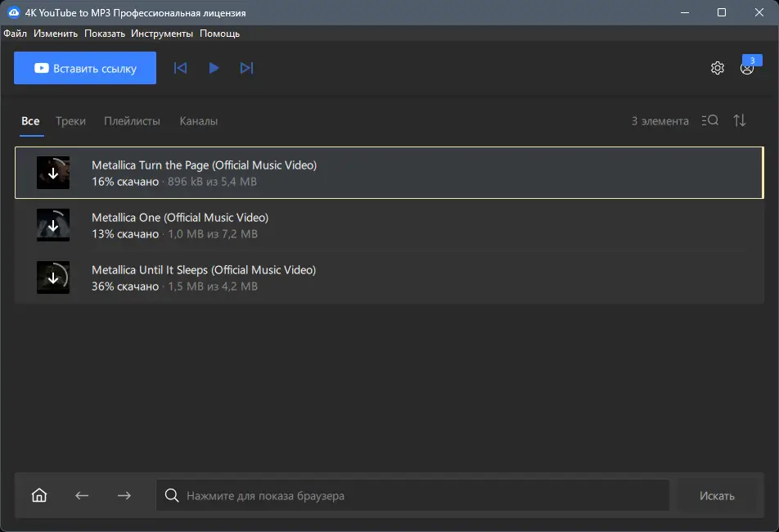This screenshot has width=779, height=532.
Task: Navigate back with the left arrow
Action: [82, 495]
